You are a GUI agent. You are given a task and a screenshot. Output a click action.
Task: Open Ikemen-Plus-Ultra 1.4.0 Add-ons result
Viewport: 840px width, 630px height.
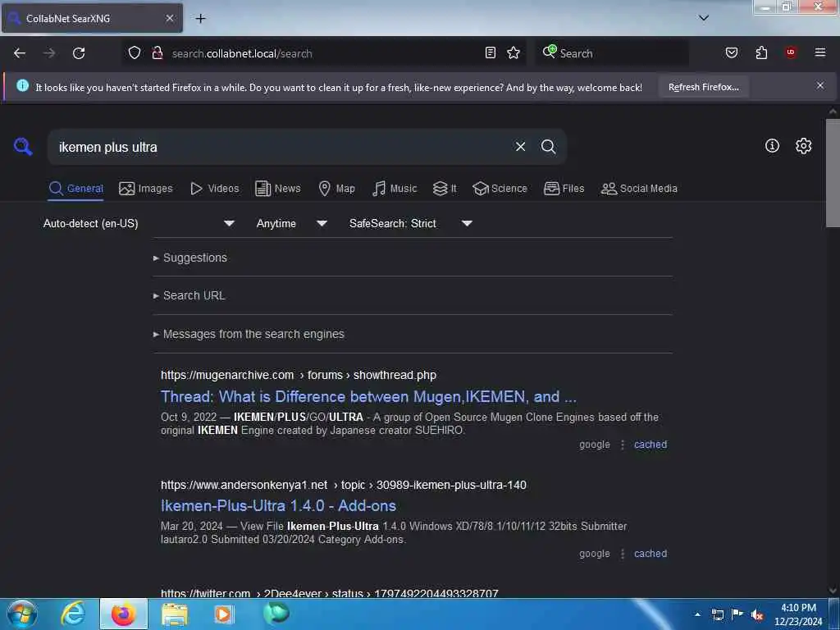pyautogui.click(x=278, y=505)
